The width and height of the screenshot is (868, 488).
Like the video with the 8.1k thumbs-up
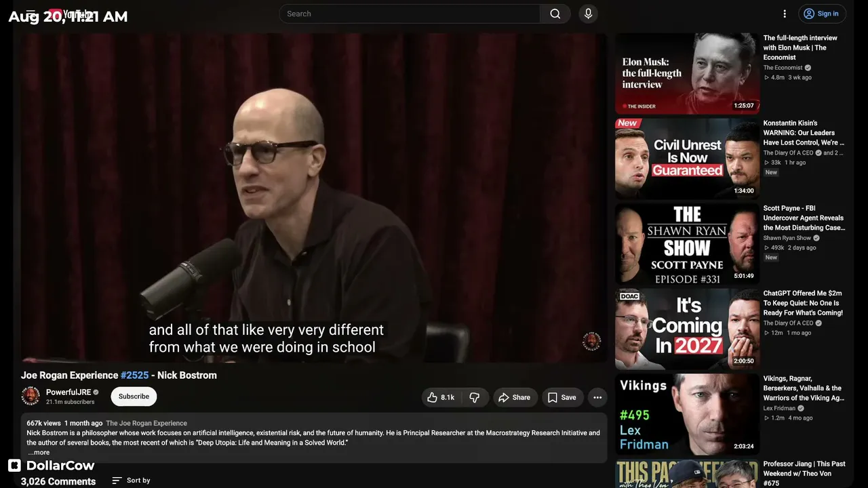pyautogui.click(x=441, y=398)
